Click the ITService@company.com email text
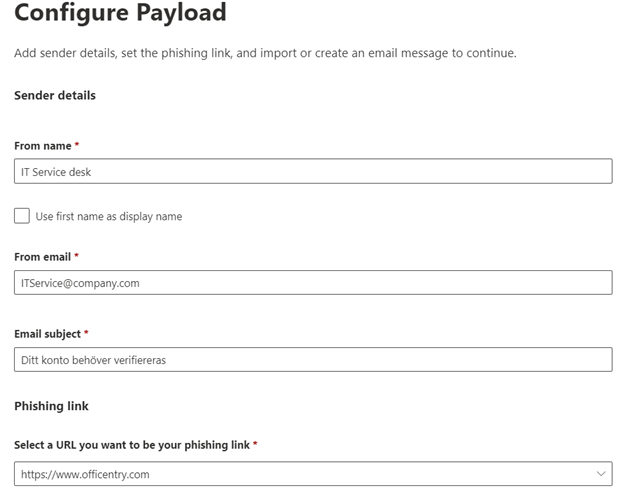Viewport: 624px width, 493px height. click(x=80, y=283)
